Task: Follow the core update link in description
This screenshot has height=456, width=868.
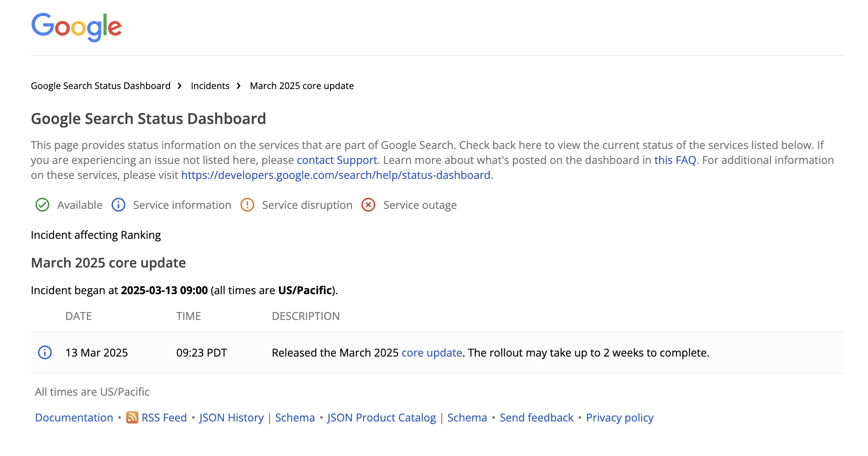Action: tap(432, 353)
